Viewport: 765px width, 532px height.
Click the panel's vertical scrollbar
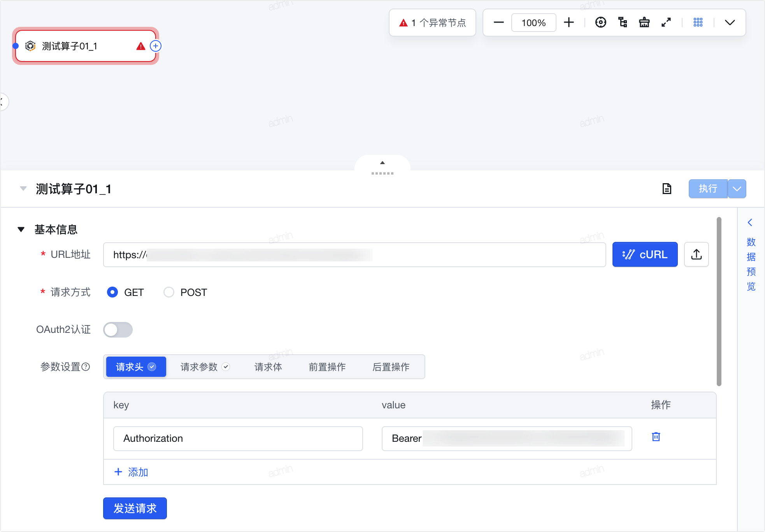(x=719, y=301)
